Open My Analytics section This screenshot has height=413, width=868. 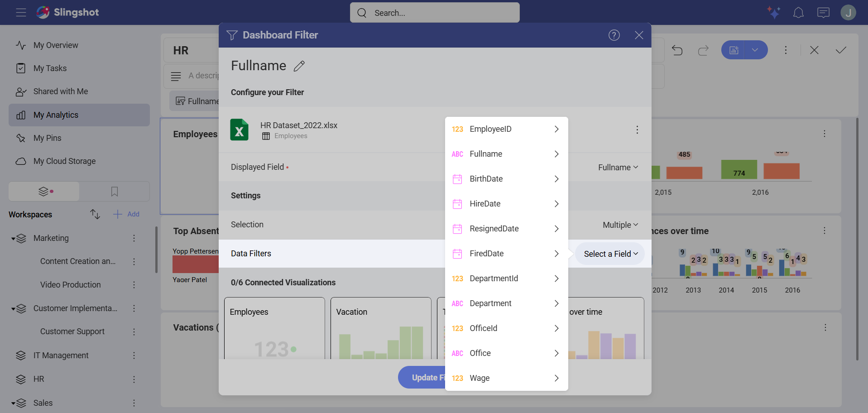tap(79, 115)
